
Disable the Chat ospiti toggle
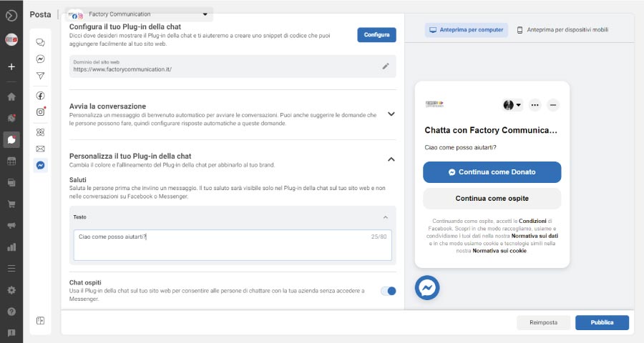389,291
